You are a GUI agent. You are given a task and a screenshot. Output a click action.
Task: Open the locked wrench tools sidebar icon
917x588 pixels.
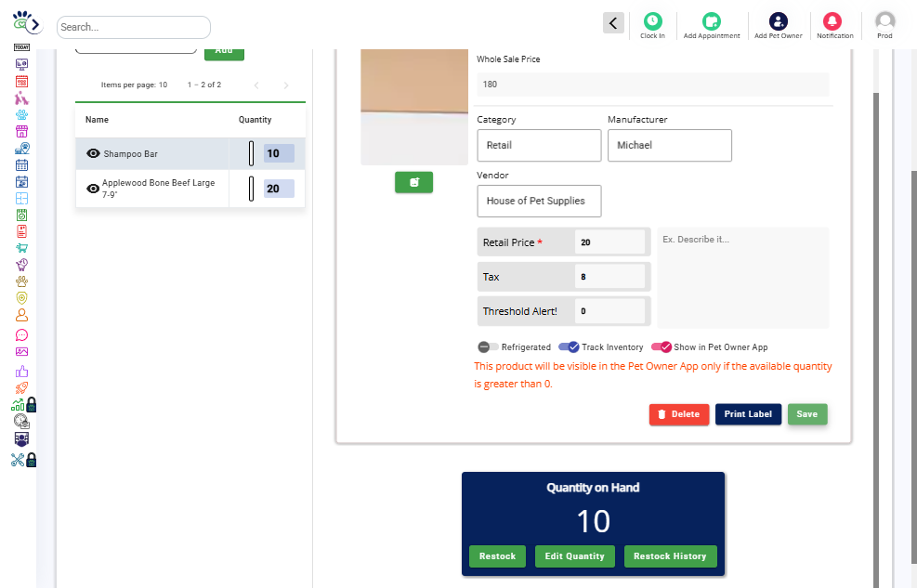tap(24, 460)
